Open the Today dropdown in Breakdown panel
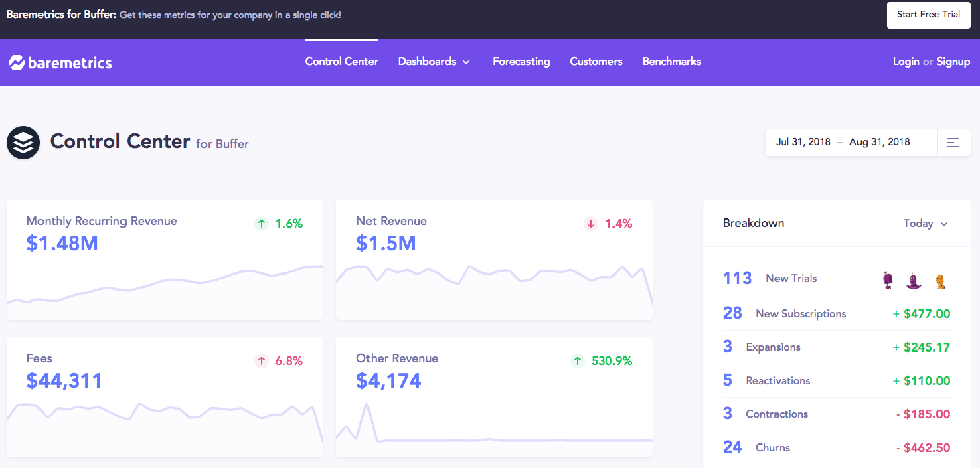The image size is (980, 468). (x=925, y=223)
